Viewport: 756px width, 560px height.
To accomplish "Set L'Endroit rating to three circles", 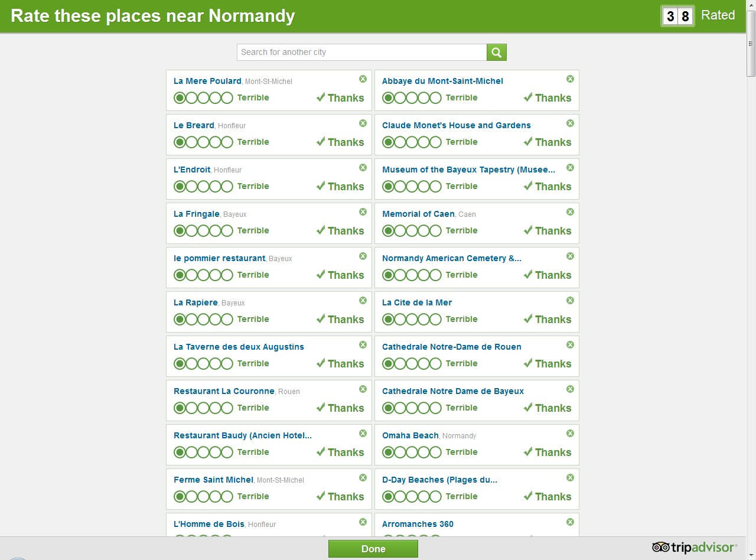I will pos(204,187).
